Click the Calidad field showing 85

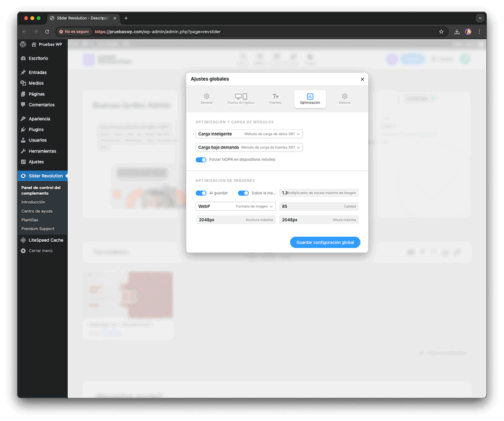click(x=319, y=206)
